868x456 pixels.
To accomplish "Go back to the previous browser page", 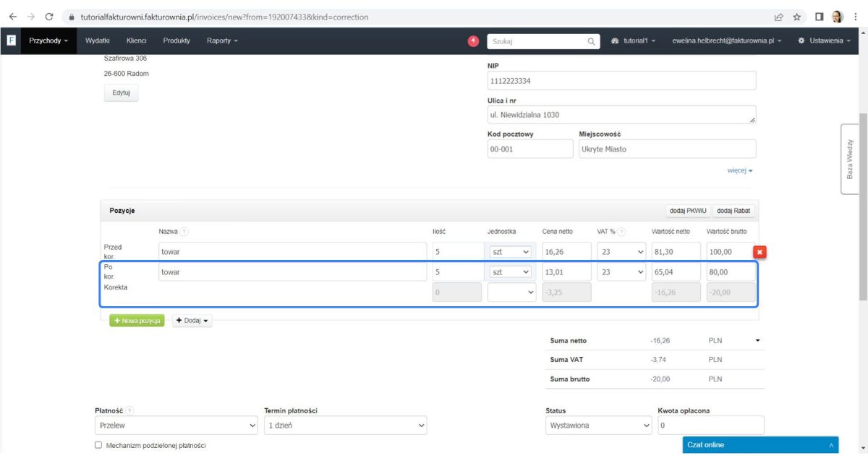I will click(12, 16).
